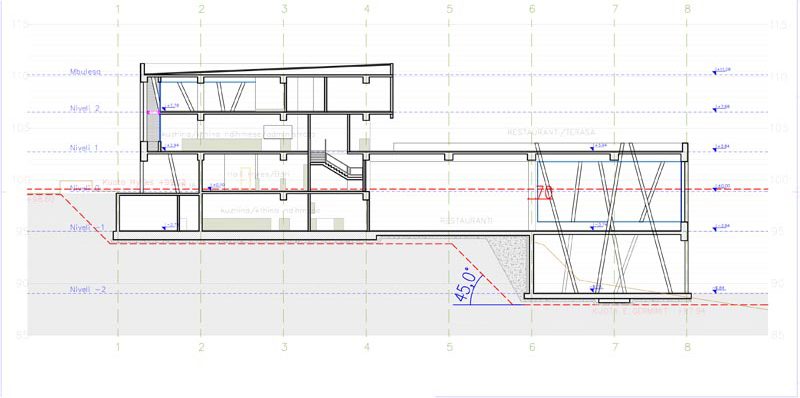Click the top grid axis number 5
This screenshot has width=800, height=398.
449,9
